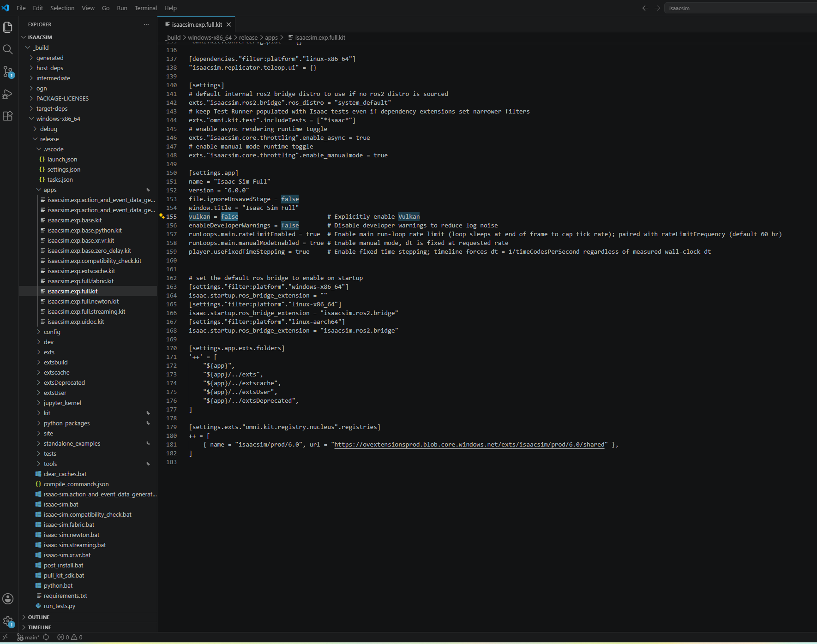
Task: Select the isaacsim.exp.full.kit editor tab
Action: [197, 24]
